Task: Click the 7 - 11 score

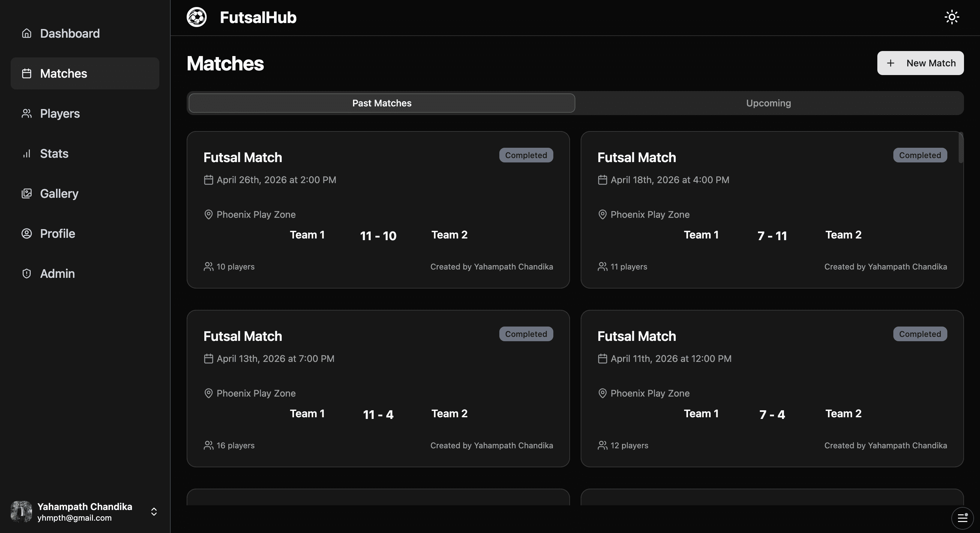Action: click(x=772, y=236)
